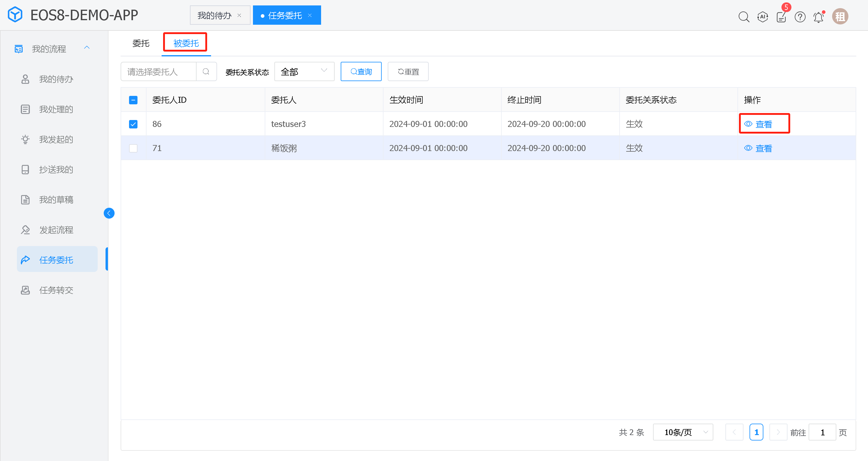Image resolution: width=868 pixels, height=461 pixels.
Task: Open 任务转交 in the sidebar
Action: pos(56,290)
